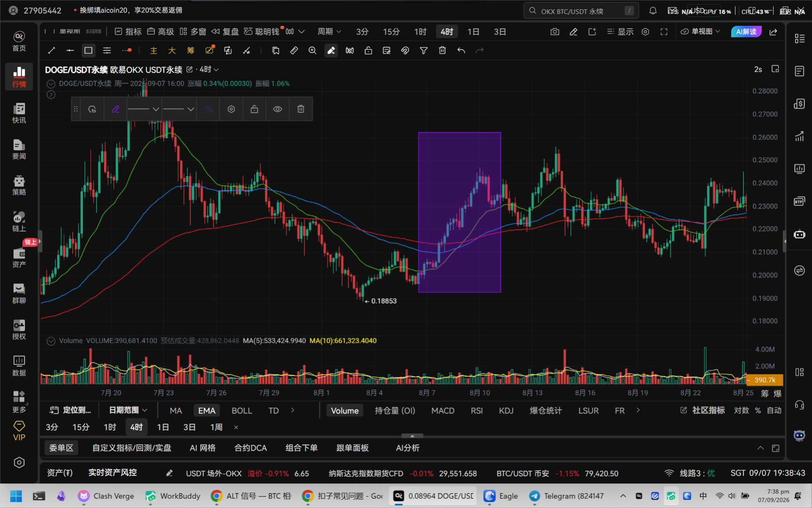This screenshot has height=508, width=812.
Task: Open the 单视图 layout dropdown
Action: point(700,32)
